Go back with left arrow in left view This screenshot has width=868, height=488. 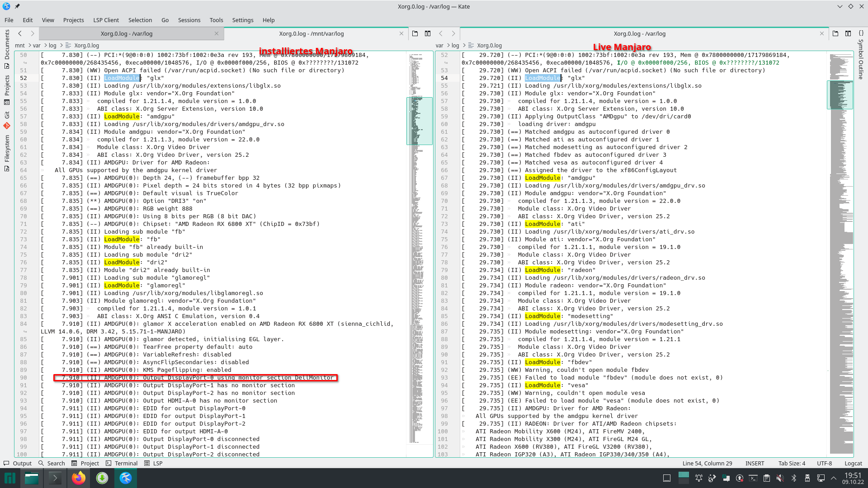pyautogui.click(x=20, y=33)
